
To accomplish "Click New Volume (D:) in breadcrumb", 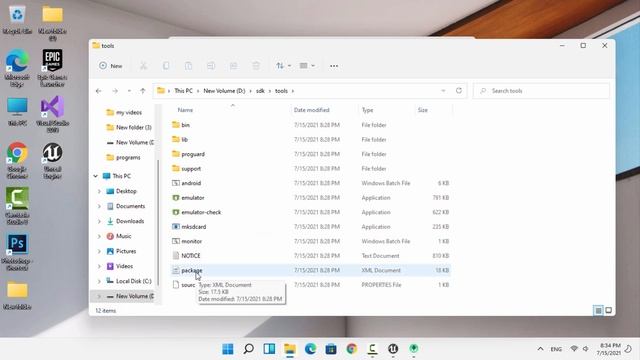I will click(224, 91).
